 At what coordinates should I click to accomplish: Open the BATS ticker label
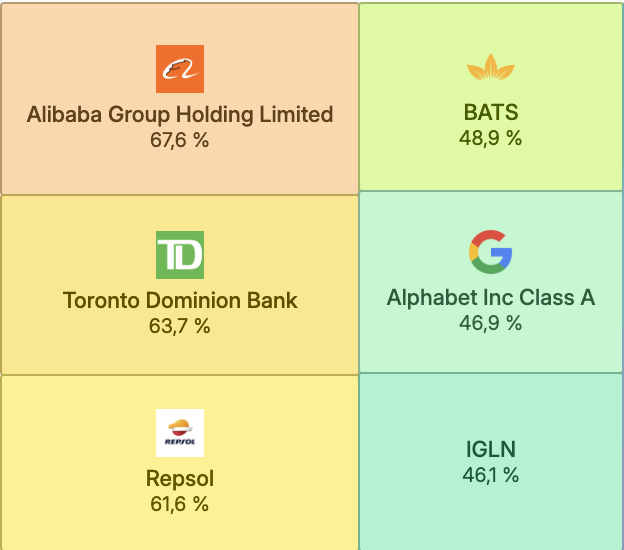pyautogui.click(x=491, y=112)
